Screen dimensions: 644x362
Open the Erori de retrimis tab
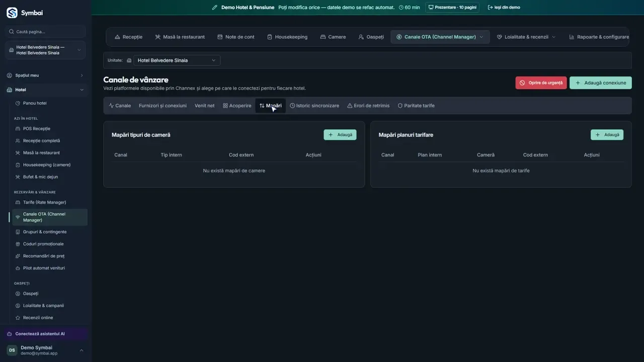368,106
